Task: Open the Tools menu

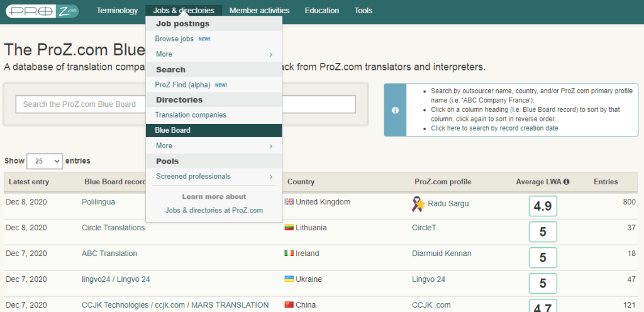Action: [x=364, y=11]
